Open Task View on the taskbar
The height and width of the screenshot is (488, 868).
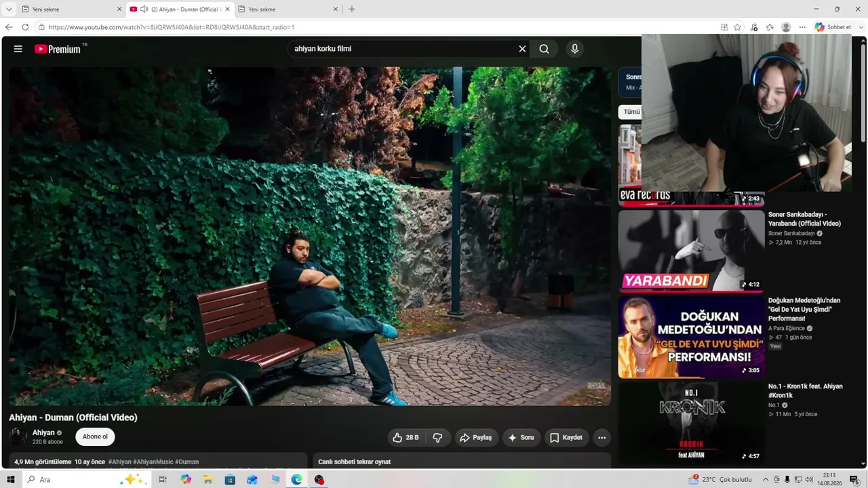point(163,480)
